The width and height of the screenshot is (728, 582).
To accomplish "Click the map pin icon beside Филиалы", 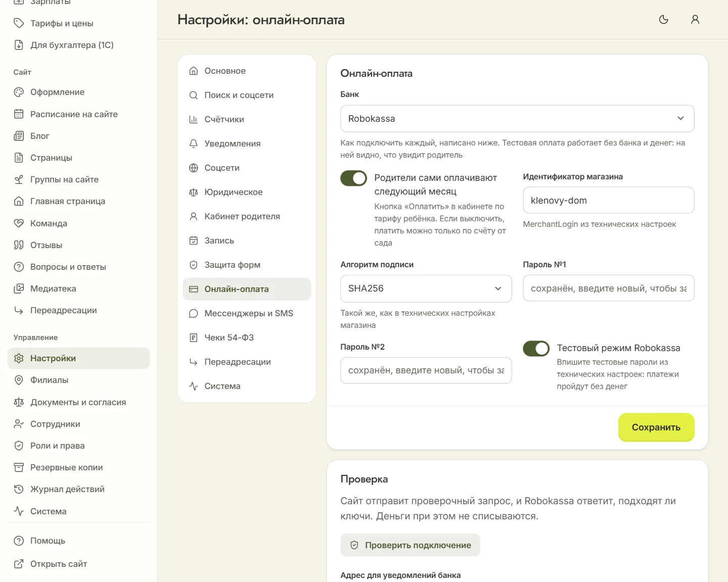I will coord(19,380).
